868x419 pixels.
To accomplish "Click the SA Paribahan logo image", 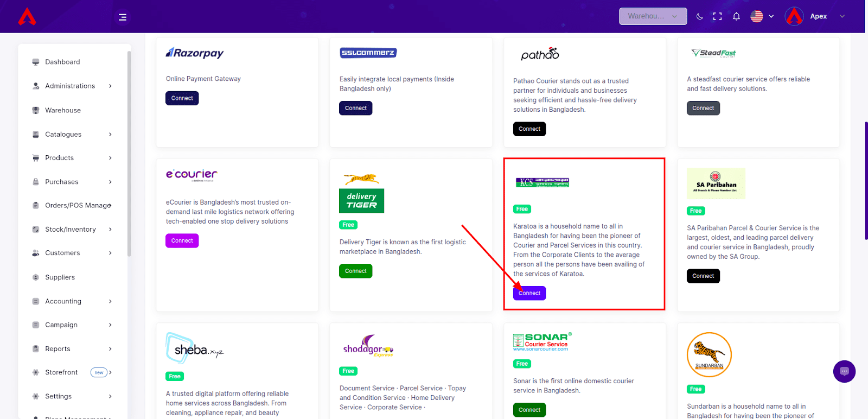I will [x=716, y=183].
